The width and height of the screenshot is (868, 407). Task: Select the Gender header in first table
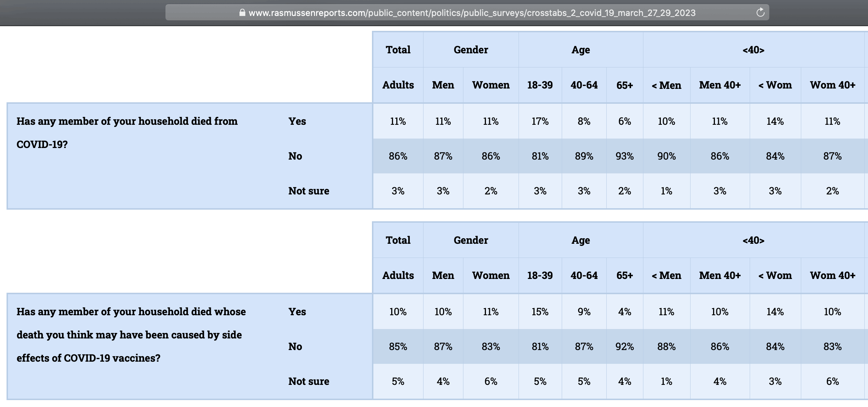[471, 50]
